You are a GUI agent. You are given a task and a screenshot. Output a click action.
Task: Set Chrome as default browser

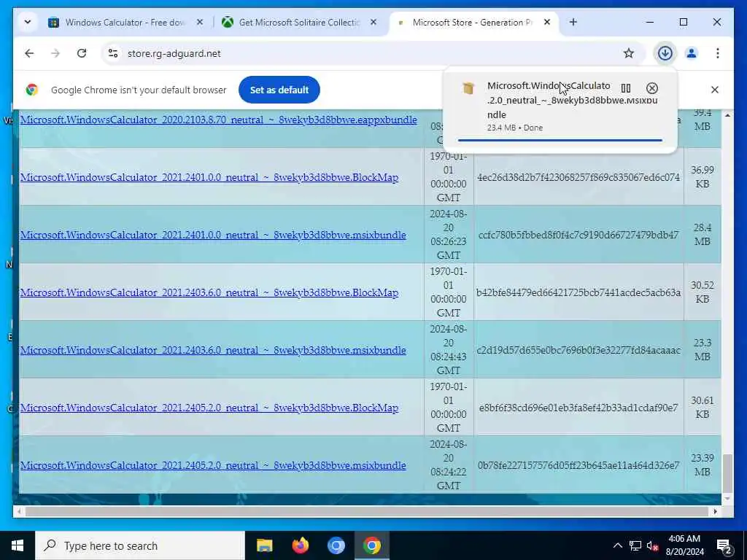(x=279, y=90)
